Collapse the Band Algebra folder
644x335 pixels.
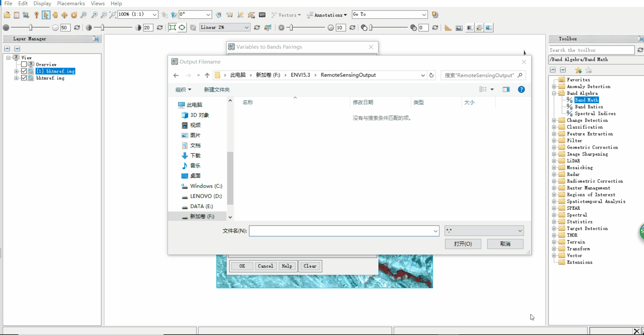click(554, 93)
